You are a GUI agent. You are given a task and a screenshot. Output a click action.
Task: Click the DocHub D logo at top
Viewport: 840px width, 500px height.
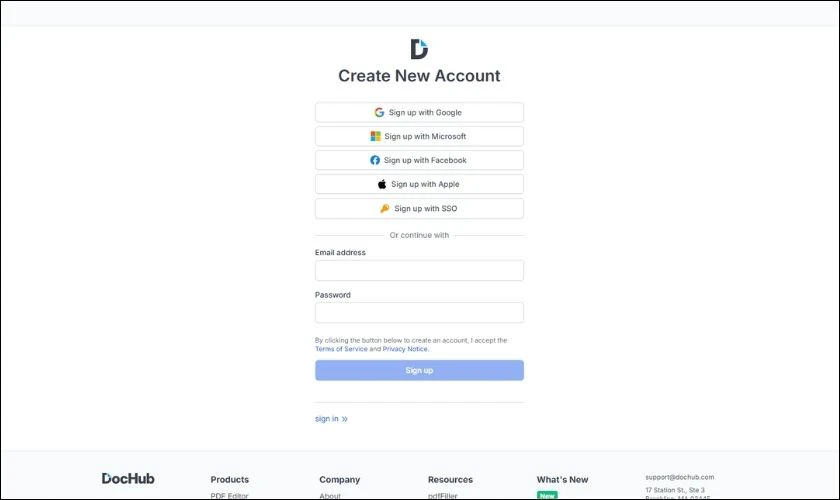tap(419, 49)
